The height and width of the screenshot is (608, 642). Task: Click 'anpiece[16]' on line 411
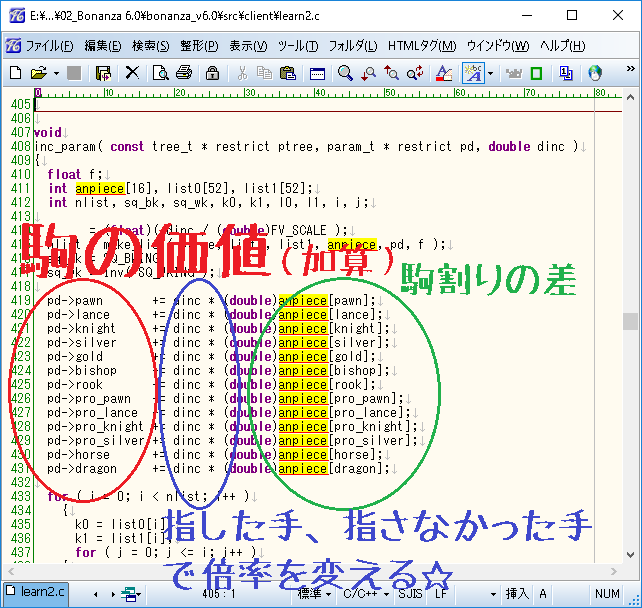117,188
